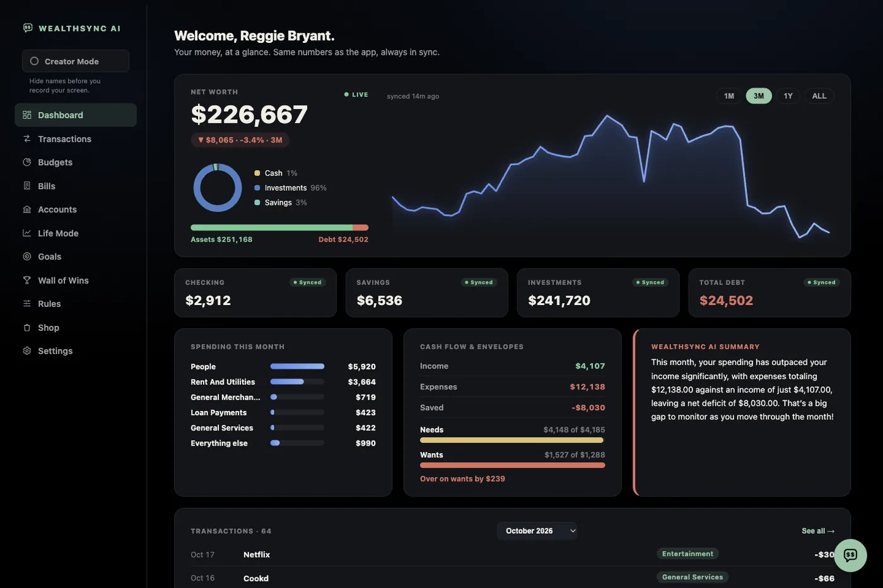Image resolution: width=883 pixels, height=588 pixels.
Task: Open the Rules page
Action: (76, 304)
